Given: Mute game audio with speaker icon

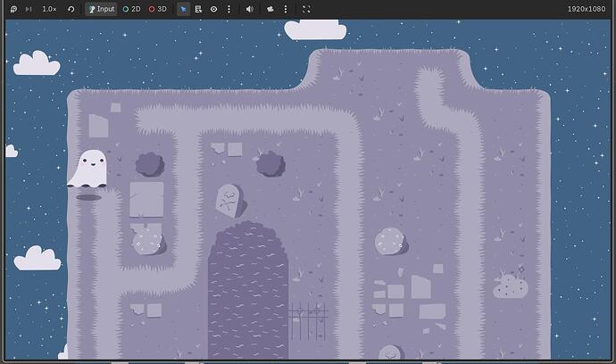Looking at the screenshot, I should (249, 9).
